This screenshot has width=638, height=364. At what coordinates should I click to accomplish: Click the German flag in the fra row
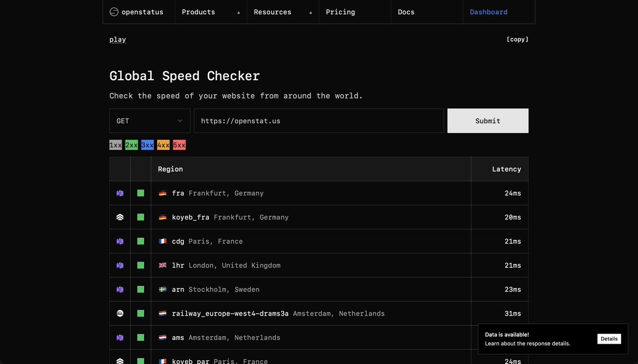coord(163,193)
